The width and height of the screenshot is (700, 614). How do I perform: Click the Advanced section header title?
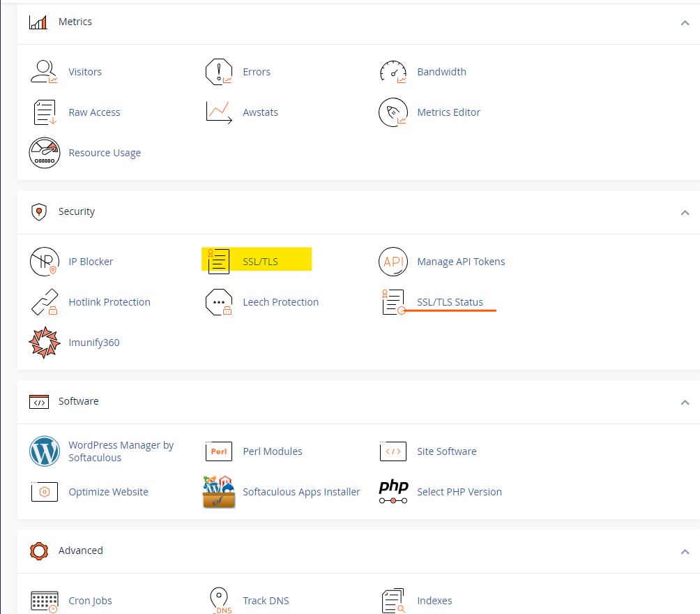80,551
